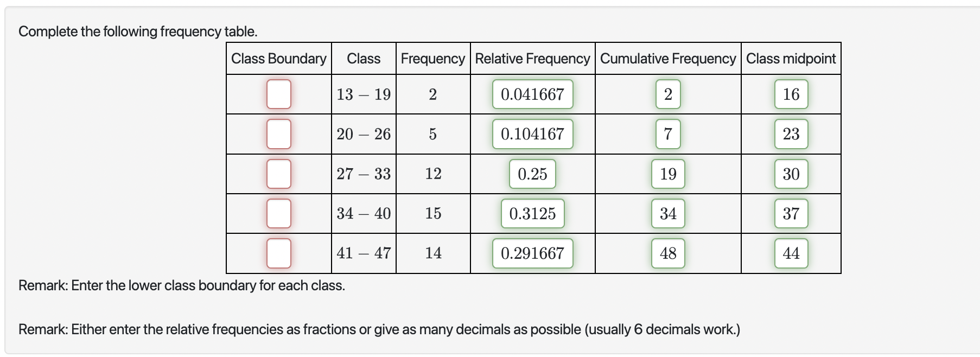
Task: Click the cumulative frequency field showing 2
Action: pos(668,94)
